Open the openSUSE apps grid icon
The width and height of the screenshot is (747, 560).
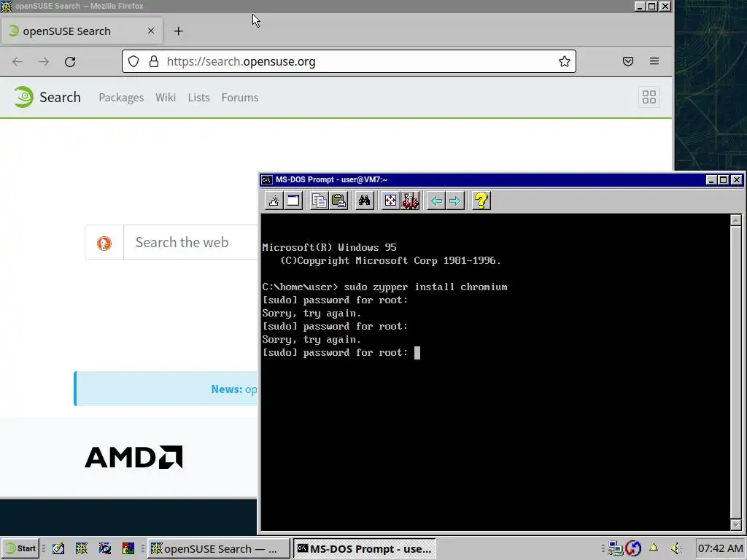pos(649,97)
